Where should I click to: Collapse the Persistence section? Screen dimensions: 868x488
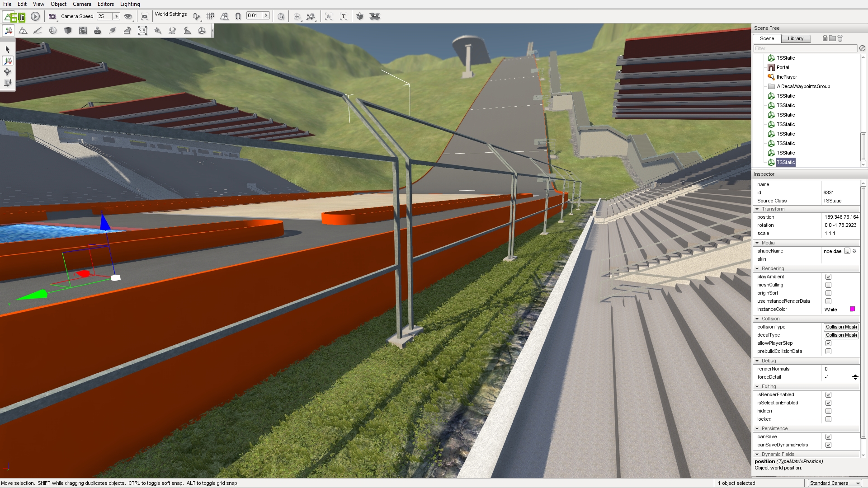757,429
